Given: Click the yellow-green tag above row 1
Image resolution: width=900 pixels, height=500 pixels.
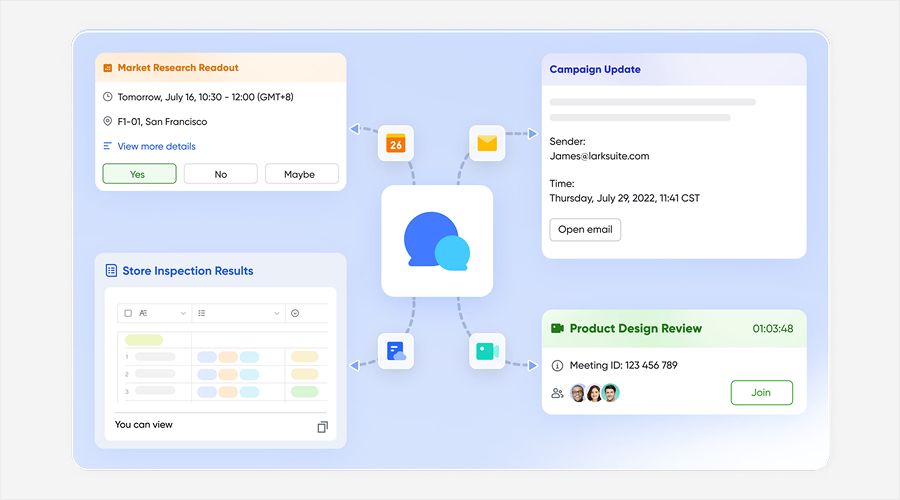Looking at the screenshot, I should pyautogui.click(x=144, y=340).
